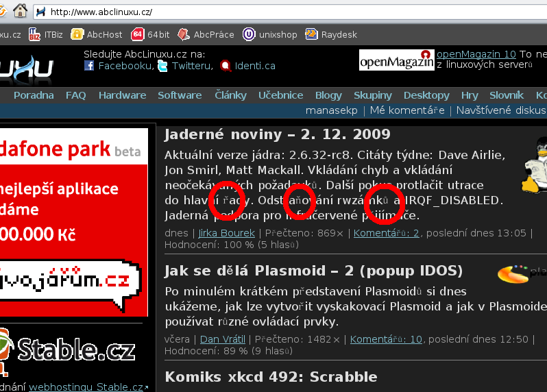The height and width of the screenshot is (392, 547).
Task: Open the Slovník section
Action: tap(507, 95)
